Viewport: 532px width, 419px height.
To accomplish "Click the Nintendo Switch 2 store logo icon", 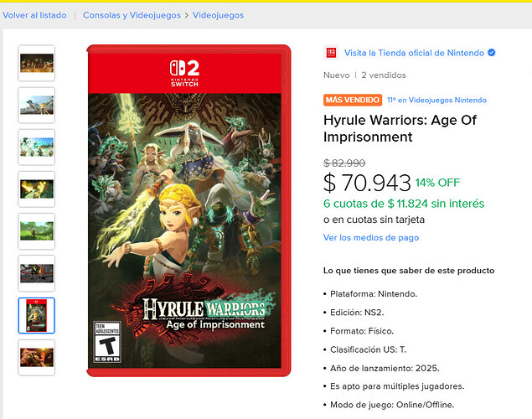I will click(x=331, y=53).
